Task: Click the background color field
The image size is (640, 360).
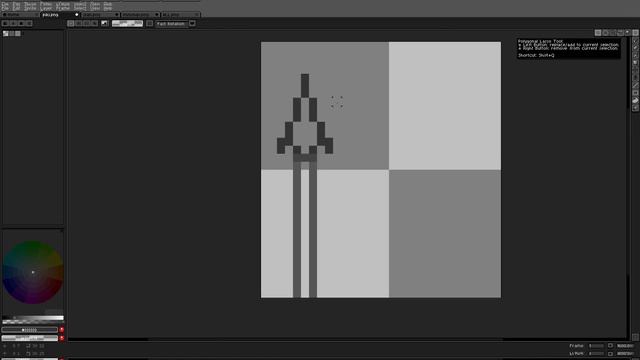Action: click(30, 338)
